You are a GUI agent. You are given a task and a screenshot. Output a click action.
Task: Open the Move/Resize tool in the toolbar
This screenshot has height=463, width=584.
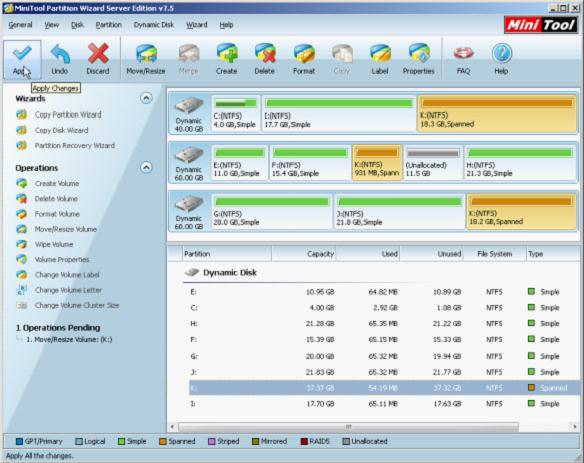click(146, 60)
